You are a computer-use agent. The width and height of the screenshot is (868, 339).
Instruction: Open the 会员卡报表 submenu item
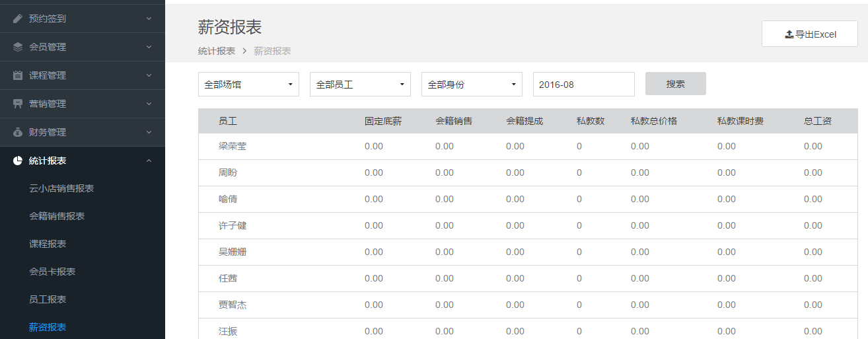52,272
